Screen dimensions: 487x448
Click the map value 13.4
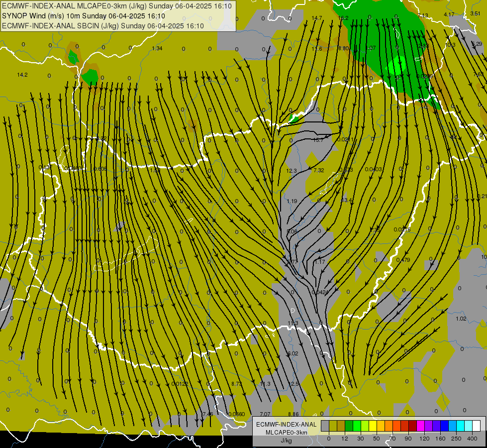[346, 200]
